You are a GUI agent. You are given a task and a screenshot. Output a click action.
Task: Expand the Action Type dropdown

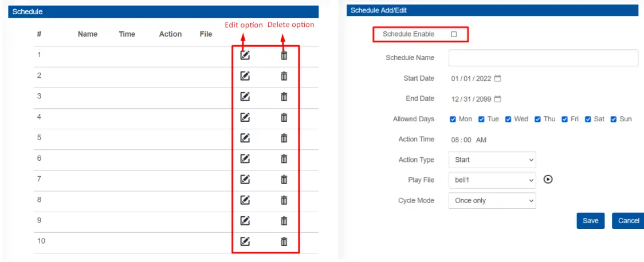[492, 160]
